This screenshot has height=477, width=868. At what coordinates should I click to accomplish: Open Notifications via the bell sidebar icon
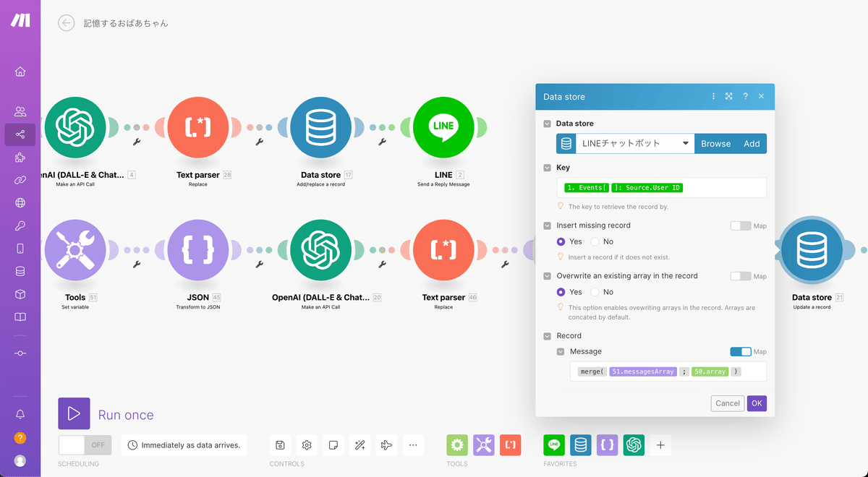coord(20,414)
